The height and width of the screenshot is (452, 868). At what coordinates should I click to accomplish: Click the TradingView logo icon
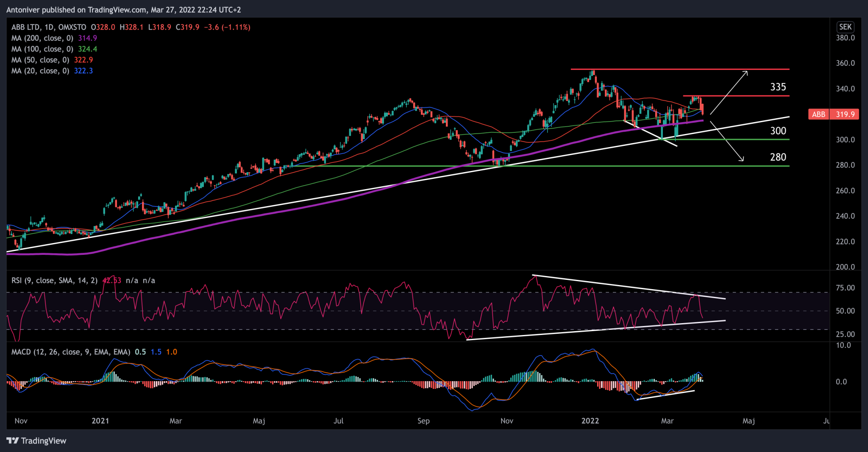coord(13,441)
